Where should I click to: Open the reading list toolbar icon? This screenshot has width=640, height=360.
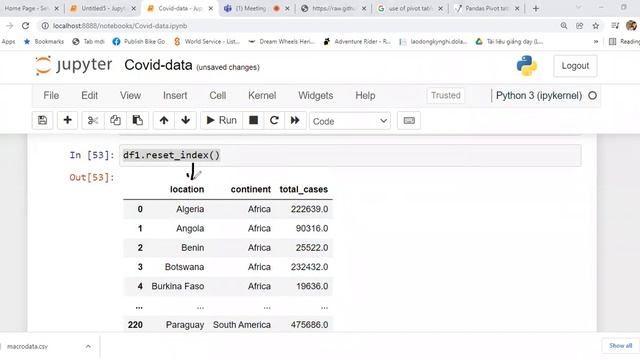coord(615,26)
